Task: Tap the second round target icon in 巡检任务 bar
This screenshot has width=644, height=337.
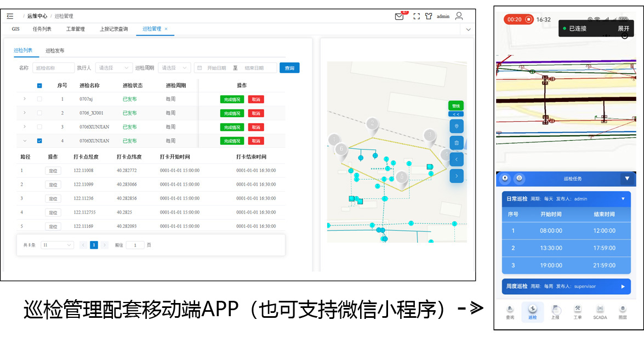Action: coord(519,178)
